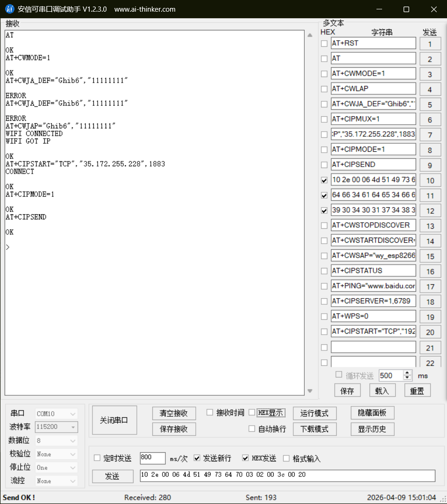447x504 pixels.
Task: Send AT+WPS=0 using button 19
Action: [430, 317]
